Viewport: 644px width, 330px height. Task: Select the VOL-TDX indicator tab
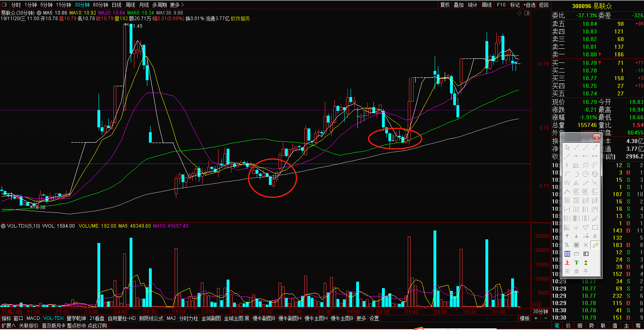(x=54, y=318)
